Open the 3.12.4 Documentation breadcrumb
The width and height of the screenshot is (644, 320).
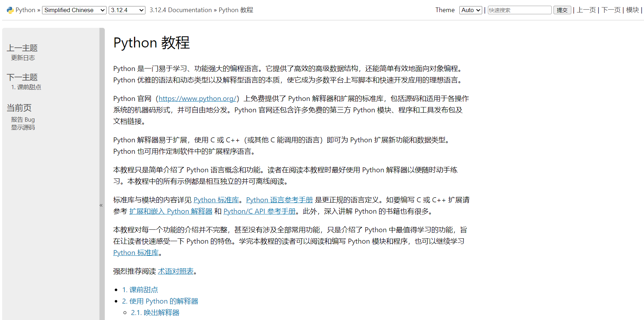[180, 10]
